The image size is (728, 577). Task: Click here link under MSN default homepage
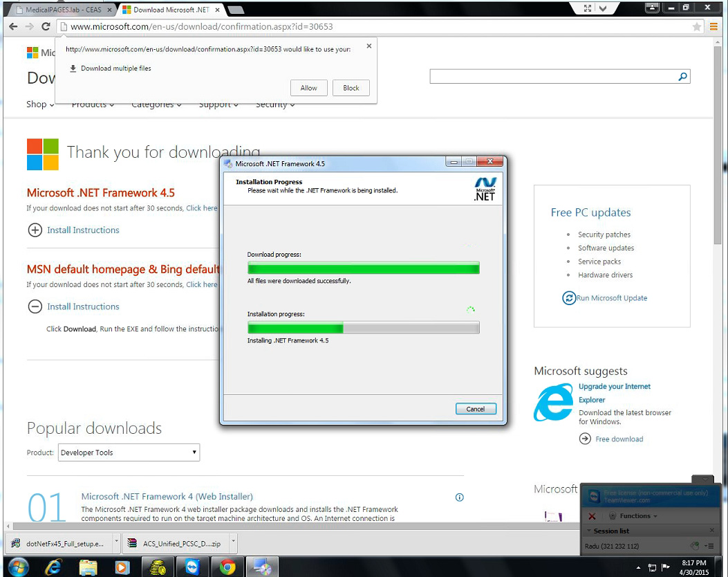tap(201, 284)
